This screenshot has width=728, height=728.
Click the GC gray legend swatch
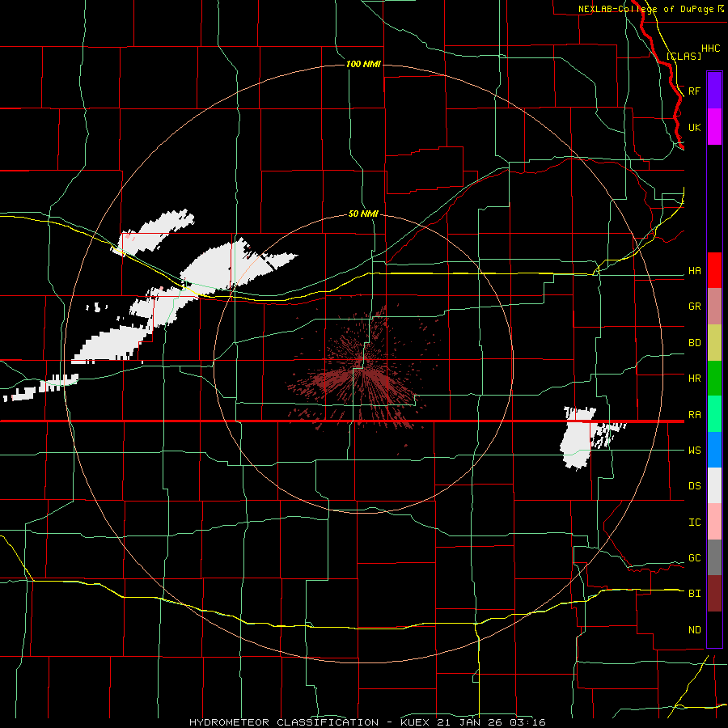click(714, 557)
